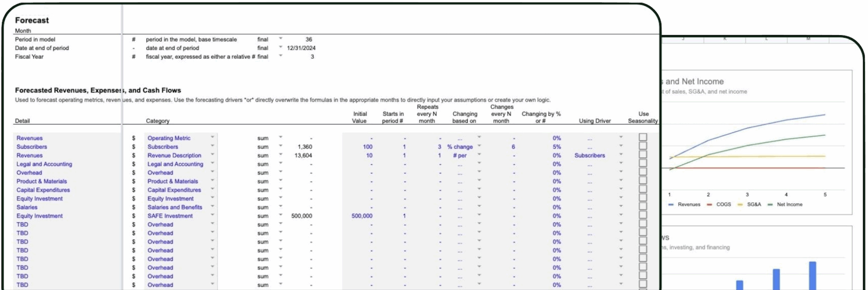Expand the Revenue Description category dropdown
The height and width of the screenshot is (290, 868).
point(212,155)
